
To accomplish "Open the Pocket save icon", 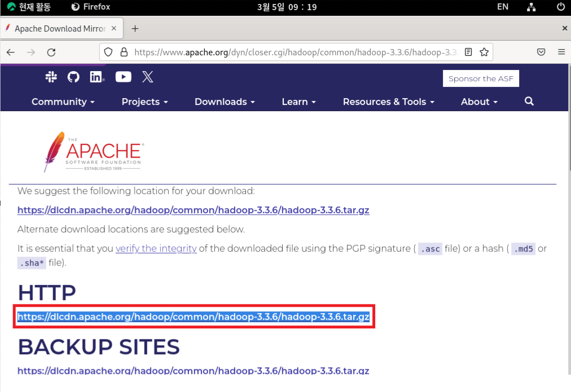I will (x=541, y=52).
